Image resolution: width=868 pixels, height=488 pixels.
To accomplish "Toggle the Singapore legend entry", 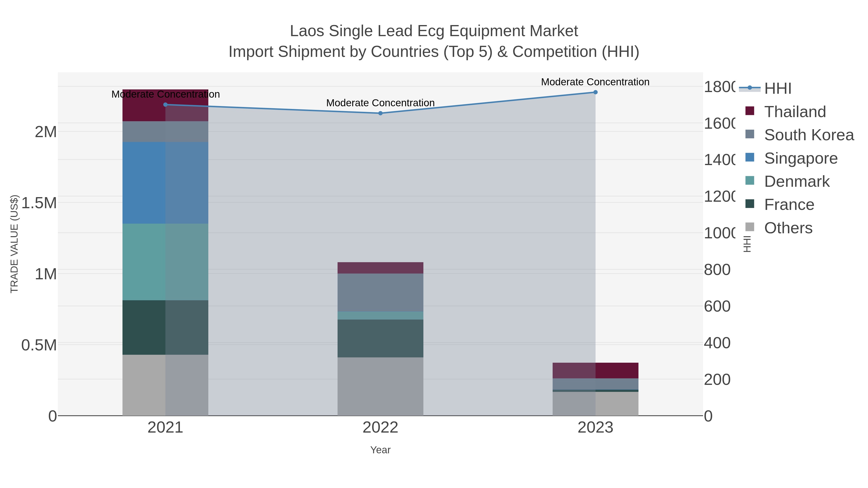I will click(792, 158).
